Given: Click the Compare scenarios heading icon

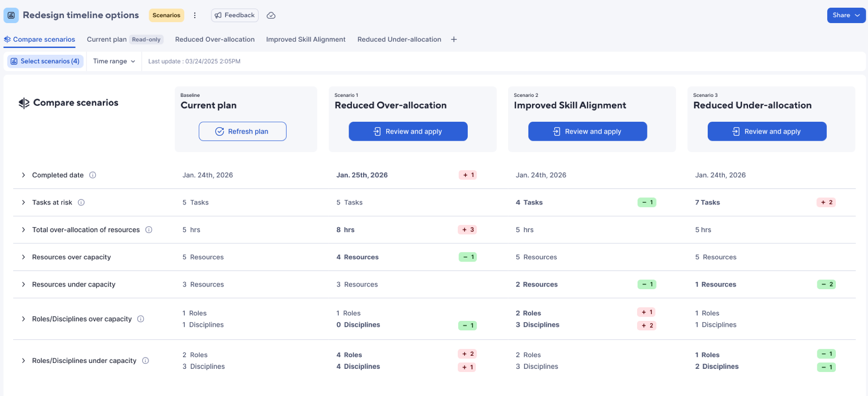Looking at the screenshot, I should point(24,103).
